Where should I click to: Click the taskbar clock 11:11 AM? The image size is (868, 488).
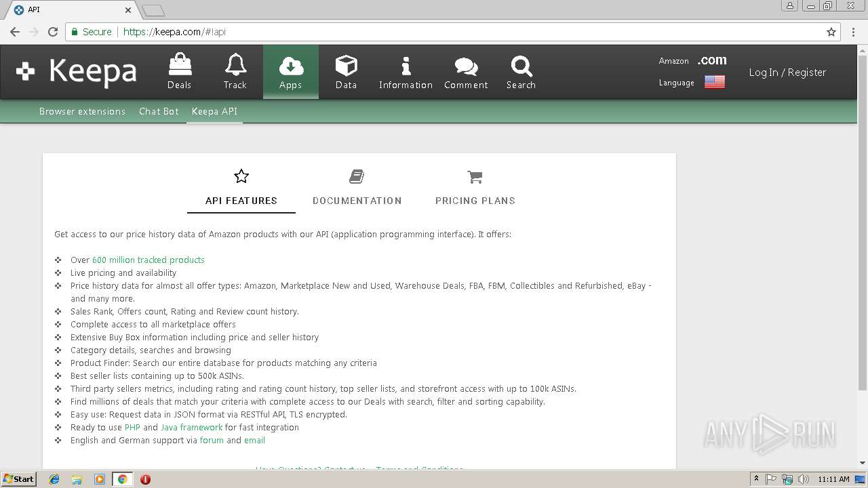[833, 479]
